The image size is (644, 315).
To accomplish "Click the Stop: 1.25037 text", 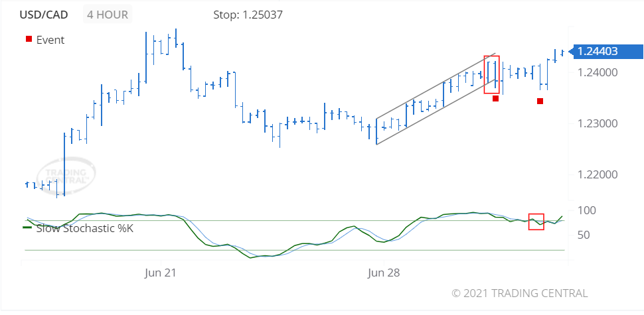I will coord(248,14).
